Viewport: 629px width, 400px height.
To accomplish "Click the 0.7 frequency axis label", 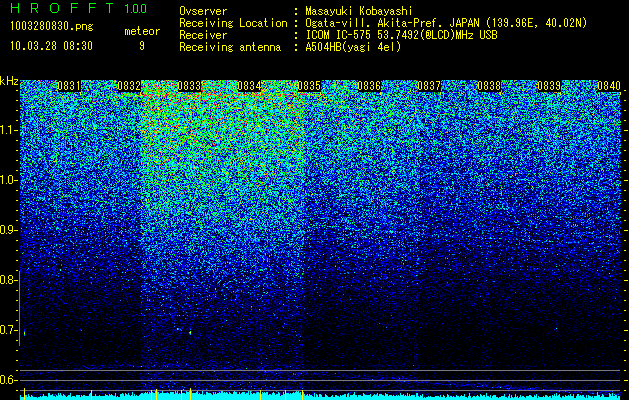I will coord(7,330).
